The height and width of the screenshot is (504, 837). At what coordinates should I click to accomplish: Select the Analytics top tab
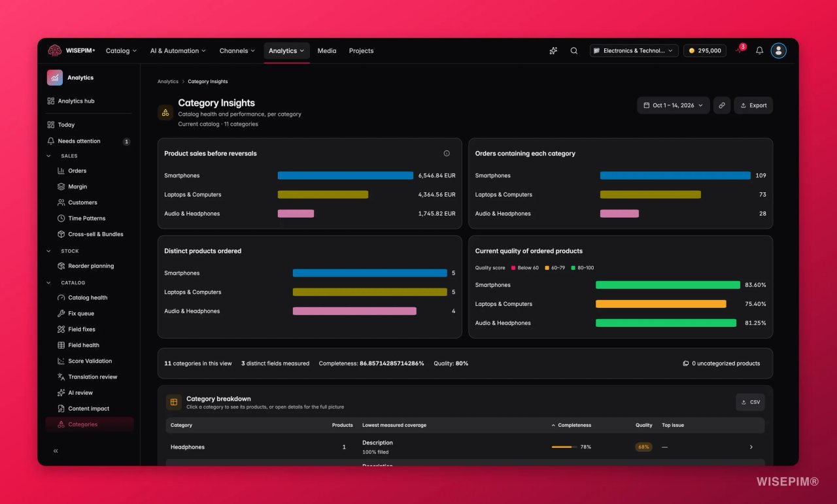point(286,50)
